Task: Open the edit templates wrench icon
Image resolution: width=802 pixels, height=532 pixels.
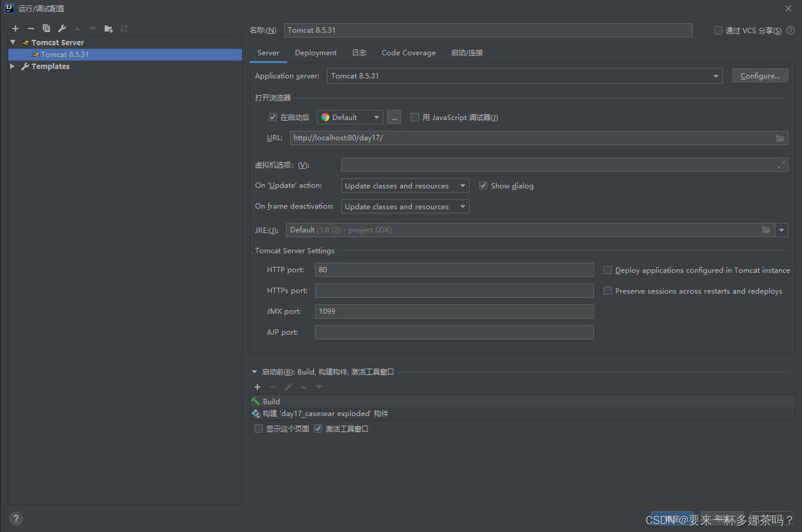Action: tap(62, 29)
